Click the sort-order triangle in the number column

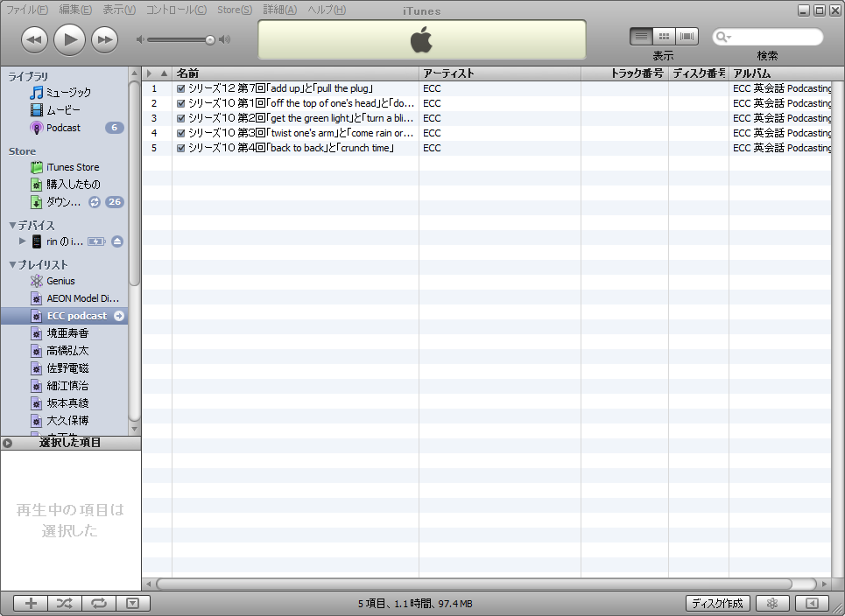click(x=164, y=73)
